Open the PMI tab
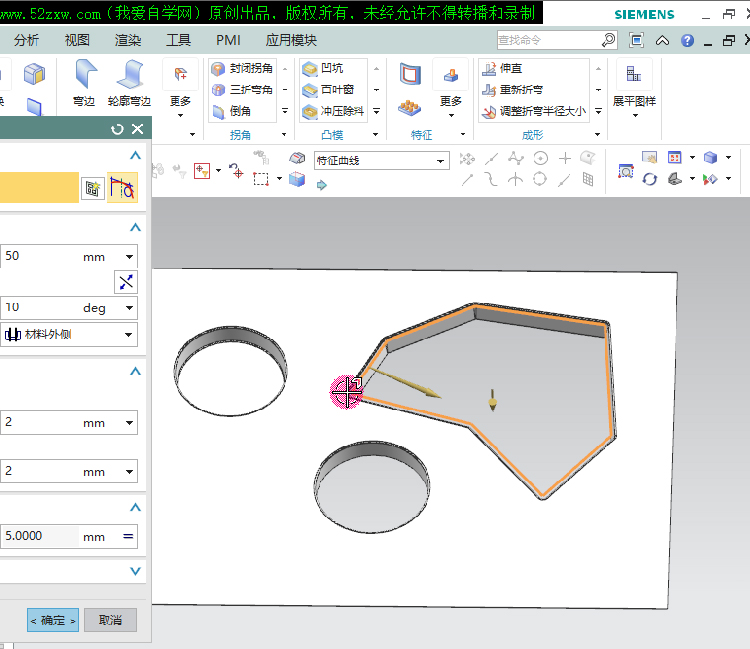Screen dimensions: 750x649 [x=228, y=40]
